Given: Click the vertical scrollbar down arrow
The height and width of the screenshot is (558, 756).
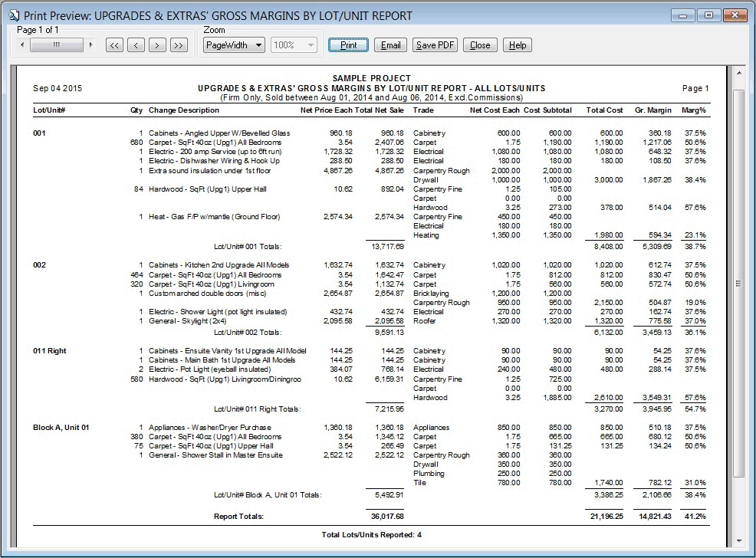Looking at the screenshot, I should pyautogui.click(x=738, y=541).
